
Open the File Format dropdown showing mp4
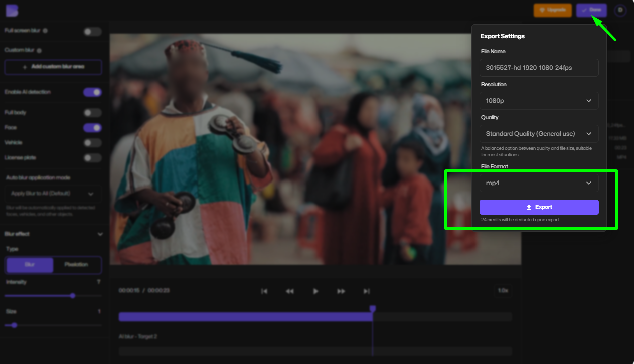[539, 183]
